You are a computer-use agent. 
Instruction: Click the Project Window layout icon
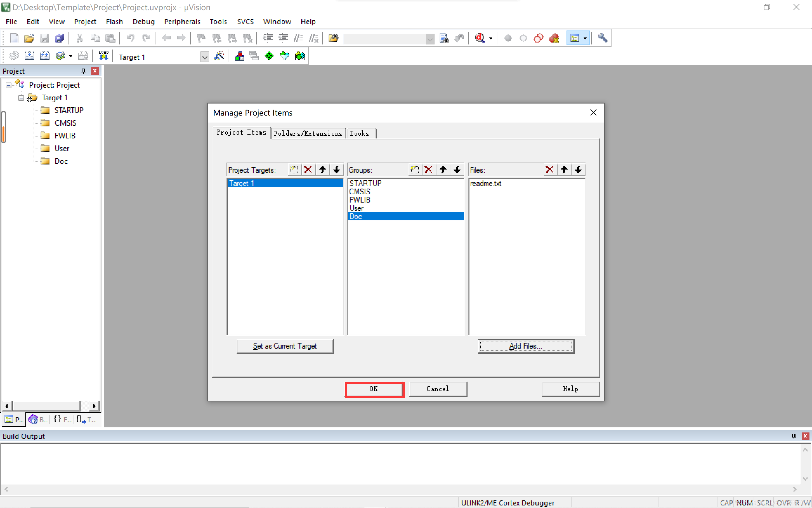575,38
